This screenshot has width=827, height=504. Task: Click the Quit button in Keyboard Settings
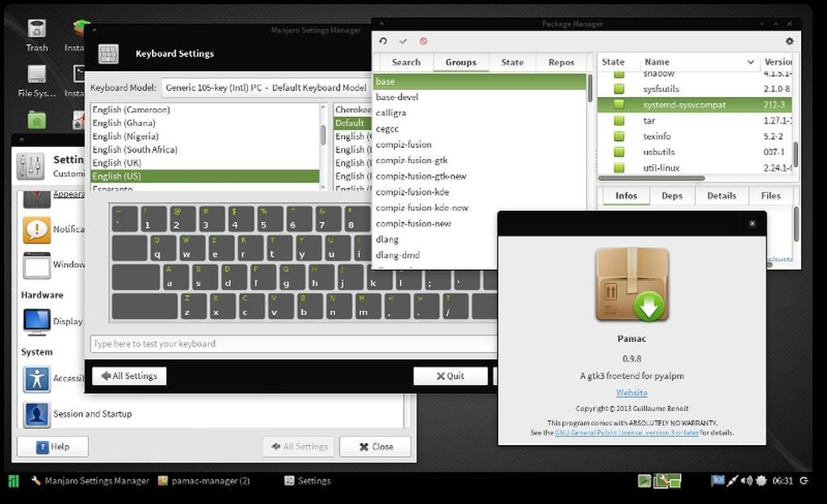pos(451,376)
